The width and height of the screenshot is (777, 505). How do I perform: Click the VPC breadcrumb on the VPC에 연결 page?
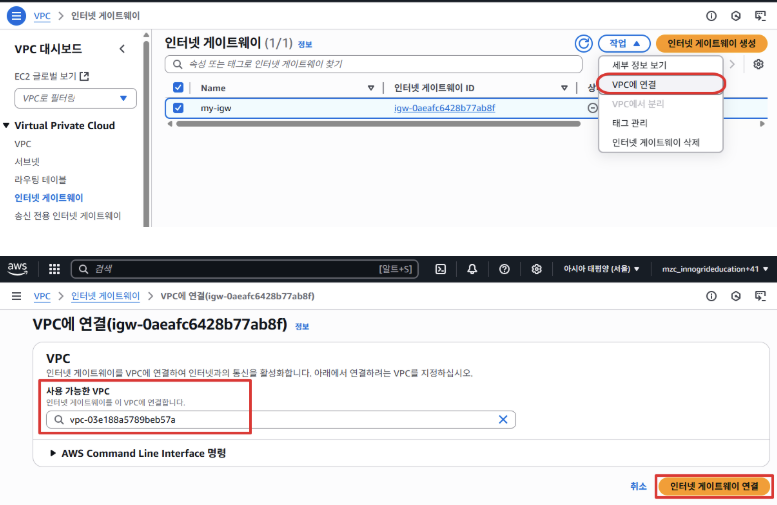[42, 296]
